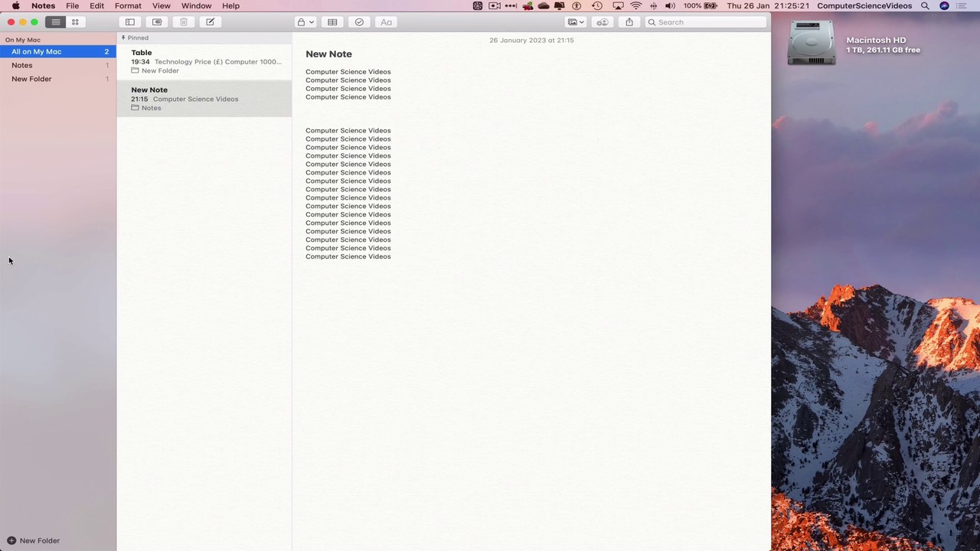Viewport: 980px width, 551px height.
Task: Click the On My Mac section header
Action: tap(23, 40)
